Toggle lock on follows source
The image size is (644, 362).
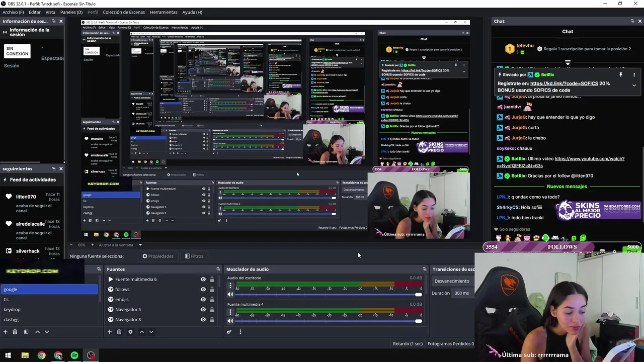[212, 290]
